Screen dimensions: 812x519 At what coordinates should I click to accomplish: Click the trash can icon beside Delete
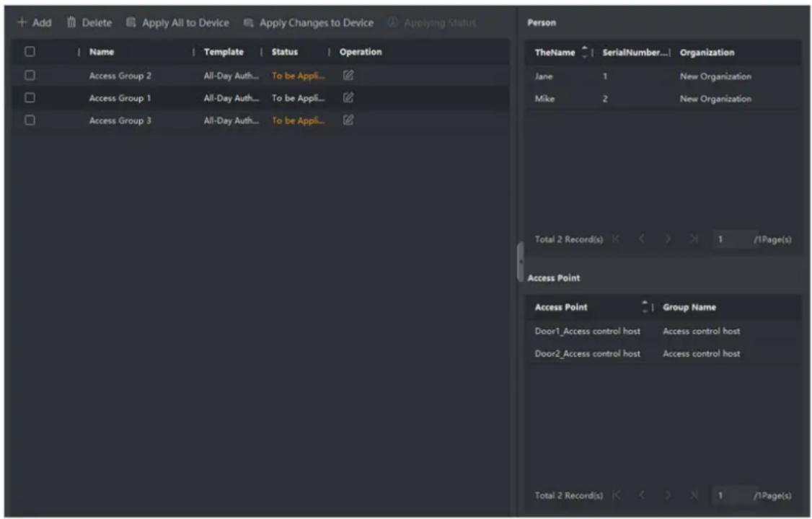(71, 23)
